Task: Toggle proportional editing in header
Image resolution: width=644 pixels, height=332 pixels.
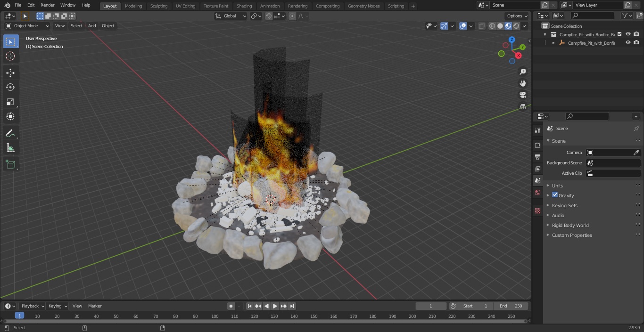Action: pyautogui.click(x=292, y=16)
